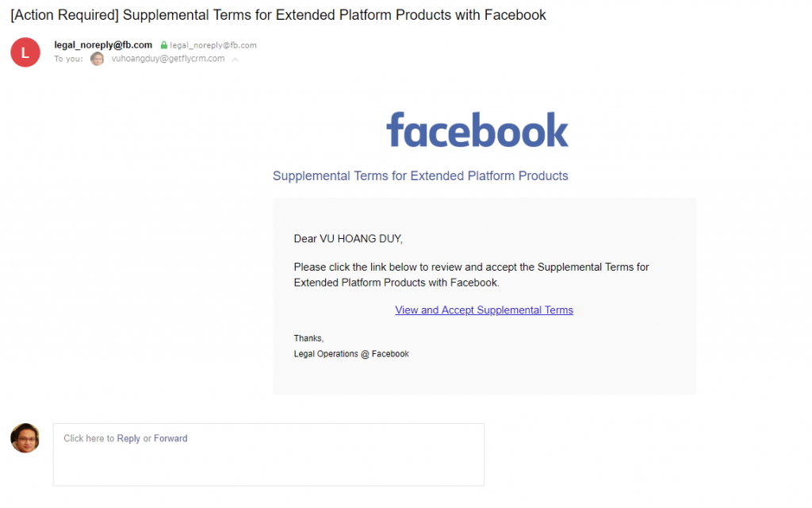Click the 'Please click the link below' paragraph
The image size is (812, 508).
tap(471, 275)
